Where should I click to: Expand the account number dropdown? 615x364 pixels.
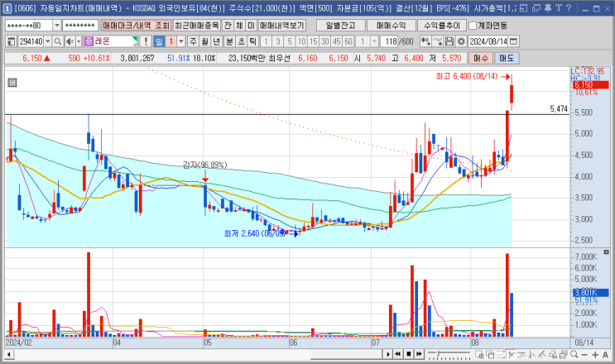click(x=57, y=26)
